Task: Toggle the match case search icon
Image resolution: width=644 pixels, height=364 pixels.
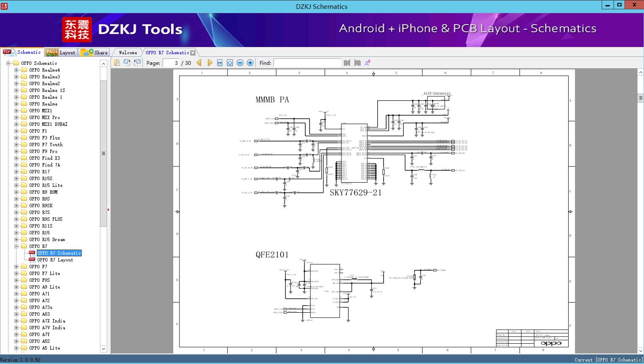Action: (368, 63)
